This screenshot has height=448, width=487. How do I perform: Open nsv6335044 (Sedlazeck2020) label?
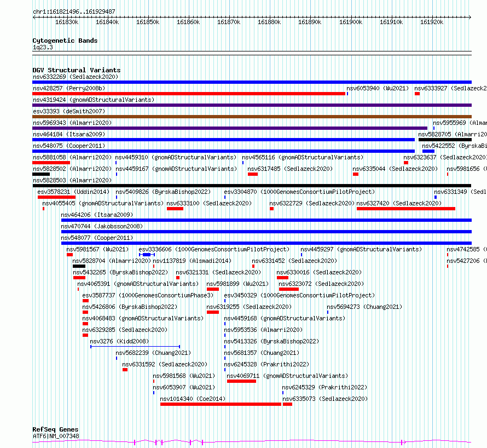click(x=395, y=169)
